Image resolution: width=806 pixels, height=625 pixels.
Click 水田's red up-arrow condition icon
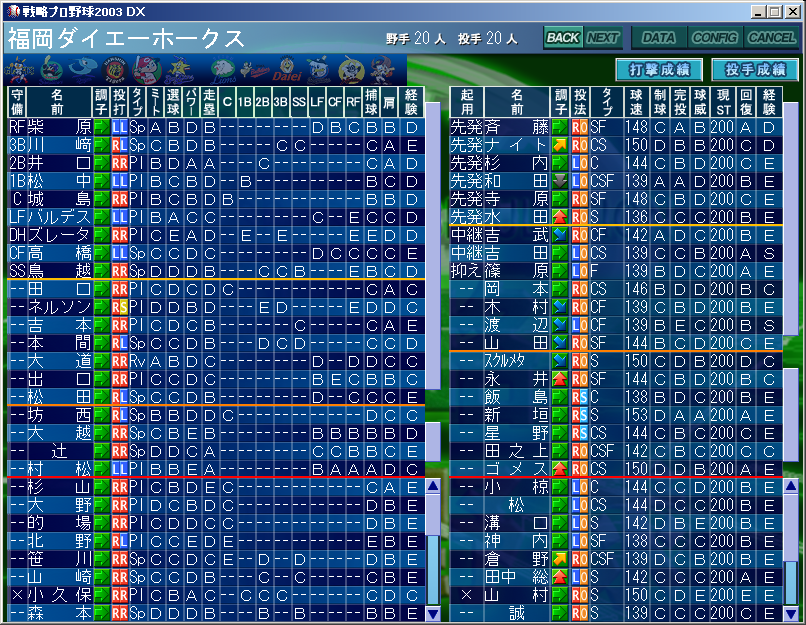[x=560, y=216]
